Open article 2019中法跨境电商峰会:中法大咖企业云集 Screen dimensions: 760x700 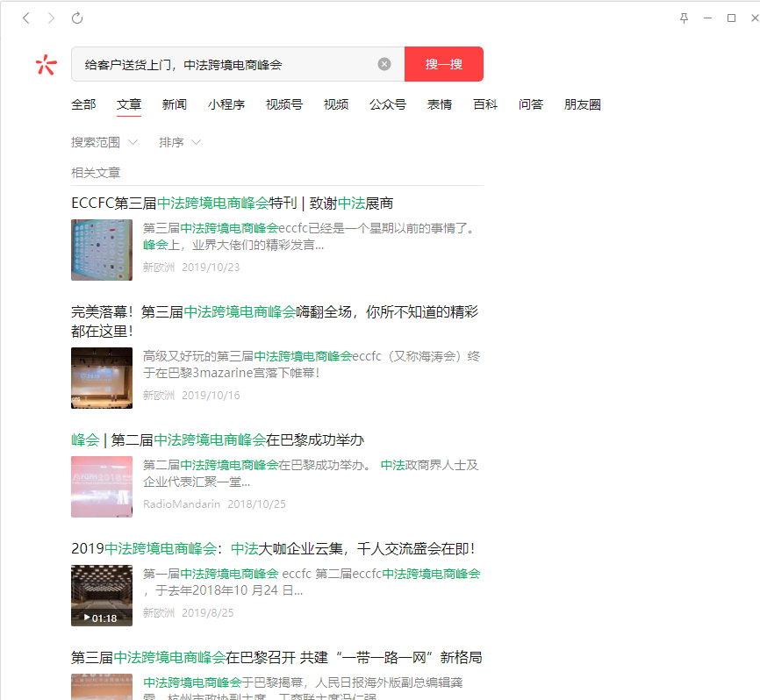[273, 549]
